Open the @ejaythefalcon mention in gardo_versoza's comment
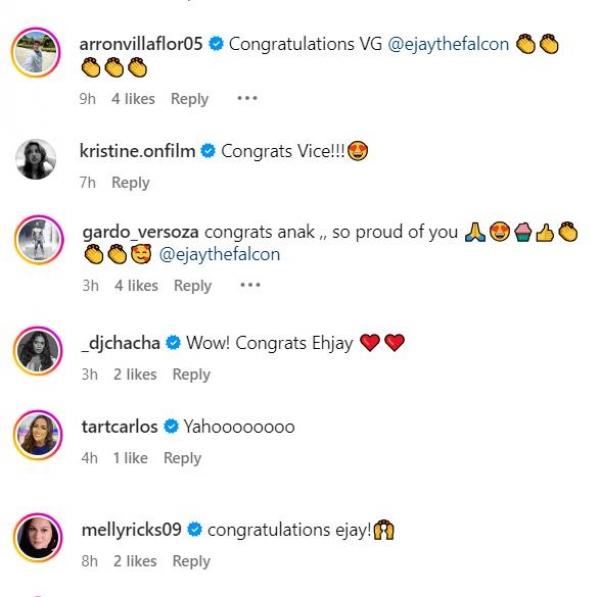 click(x=219, y=254)
